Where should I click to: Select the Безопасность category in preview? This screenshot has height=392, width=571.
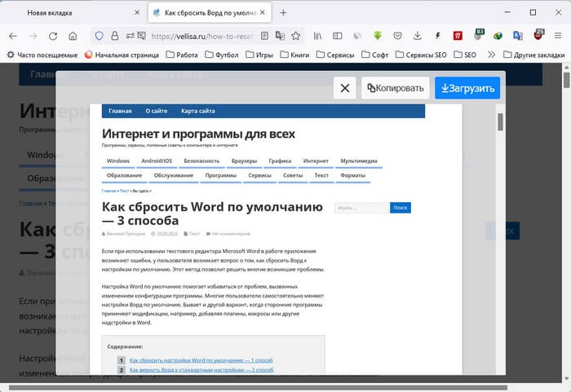click(201, 161)
